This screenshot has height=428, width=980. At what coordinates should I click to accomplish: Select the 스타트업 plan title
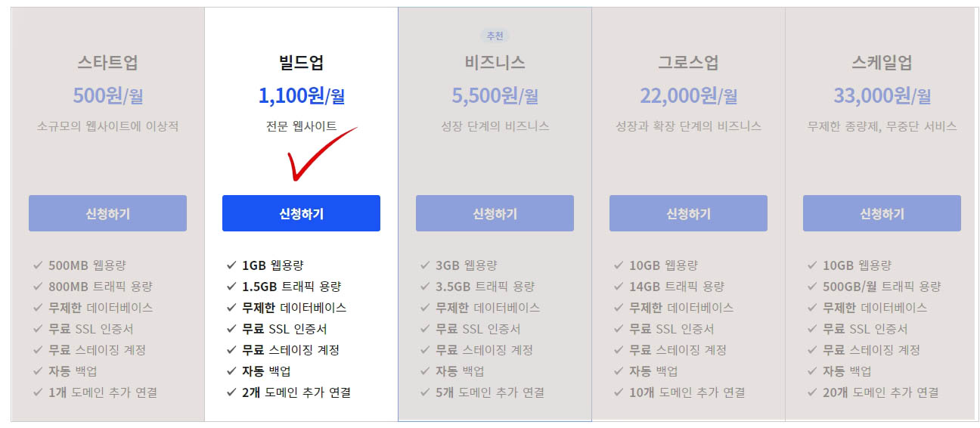107,62
